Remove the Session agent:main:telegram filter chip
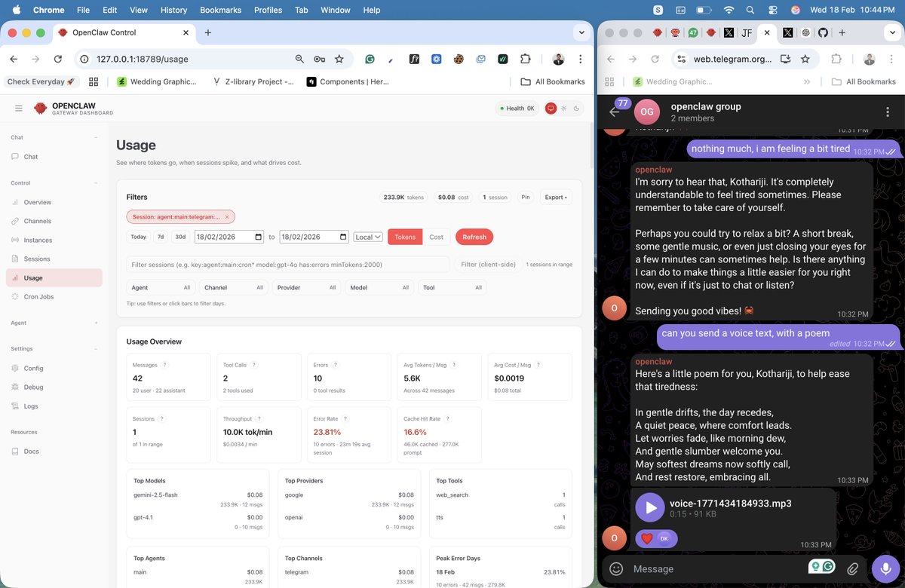Viewport: 905px width, 588px height. (x=227, y=216)
